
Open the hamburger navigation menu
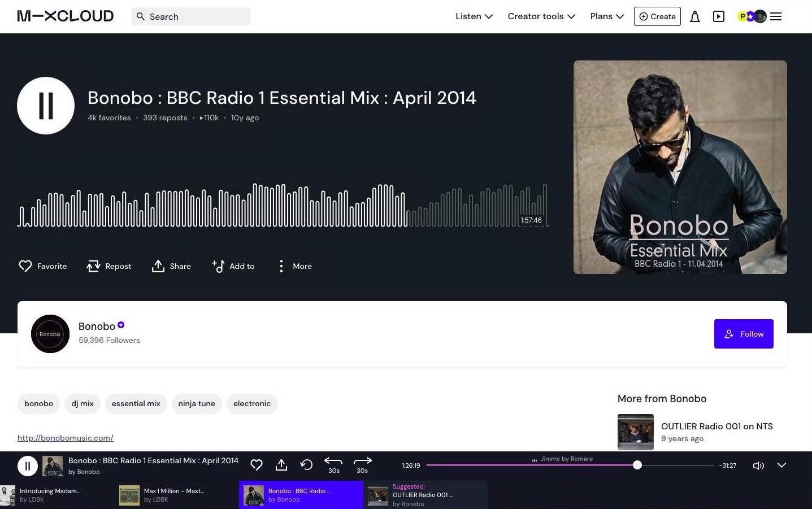coord(776,16)
